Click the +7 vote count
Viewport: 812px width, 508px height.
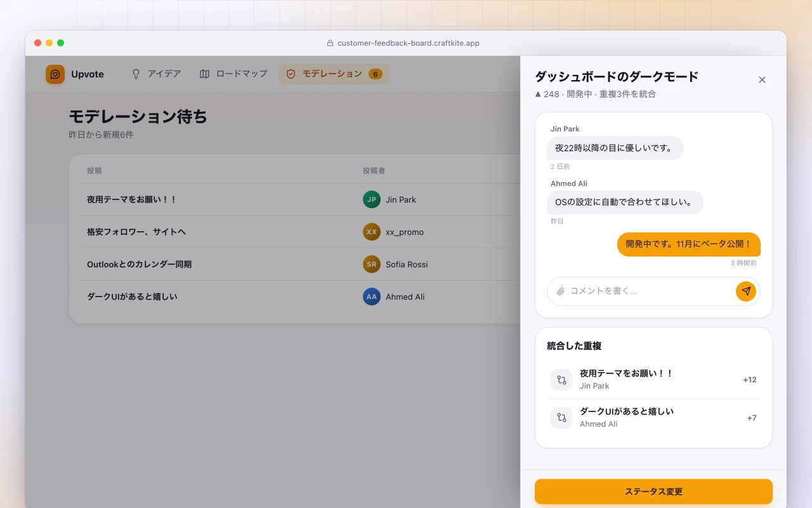(x=752, y=418)
